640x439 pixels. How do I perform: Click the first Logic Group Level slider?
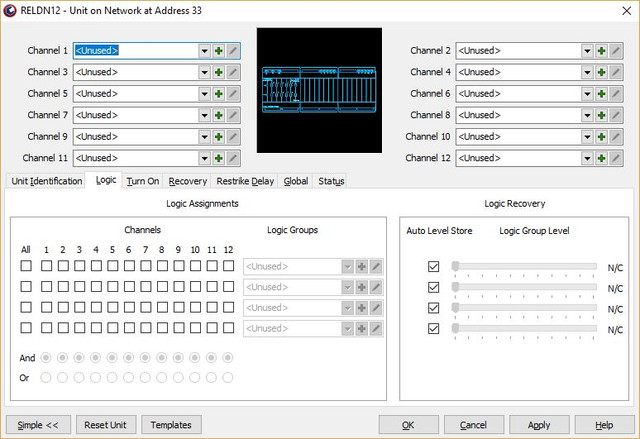pos(524,267)
